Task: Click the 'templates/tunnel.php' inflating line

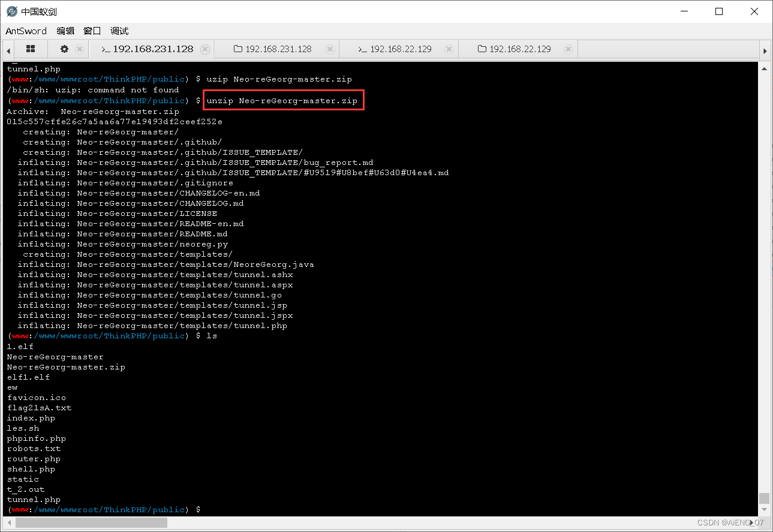Action: coord(152,326)
